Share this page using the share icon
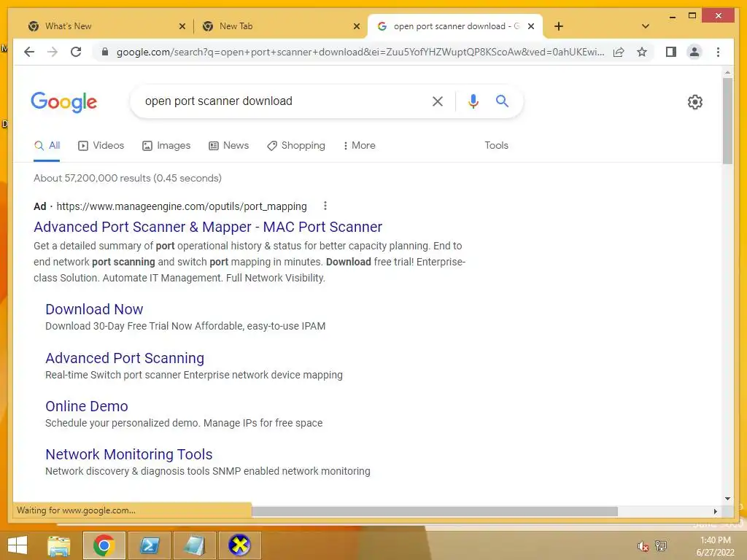Image resolution: width=747 pixels, height=560 pixels. pos(619,52)
